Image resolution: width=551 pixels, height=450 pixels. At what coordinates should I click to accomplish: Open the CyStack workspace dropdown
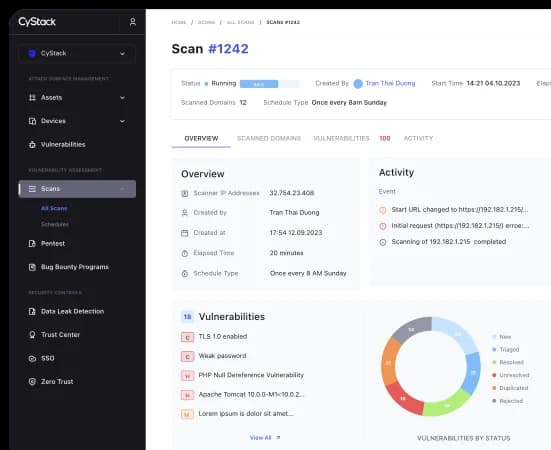coord(77,53)
